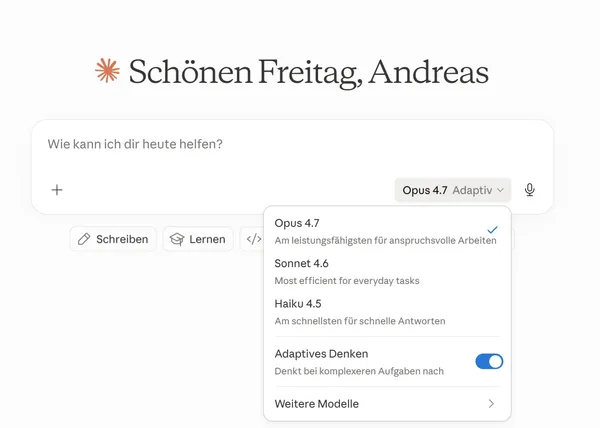Click the pencil icon on the Schreiben chip
Screen dimensions: 600x428
84,239
